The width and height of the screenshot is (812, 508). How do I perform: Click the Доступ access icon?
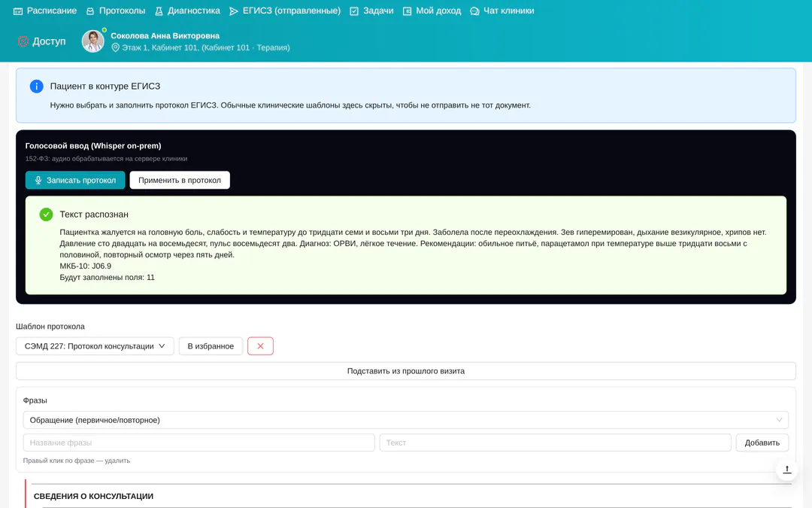coord(23,41)
